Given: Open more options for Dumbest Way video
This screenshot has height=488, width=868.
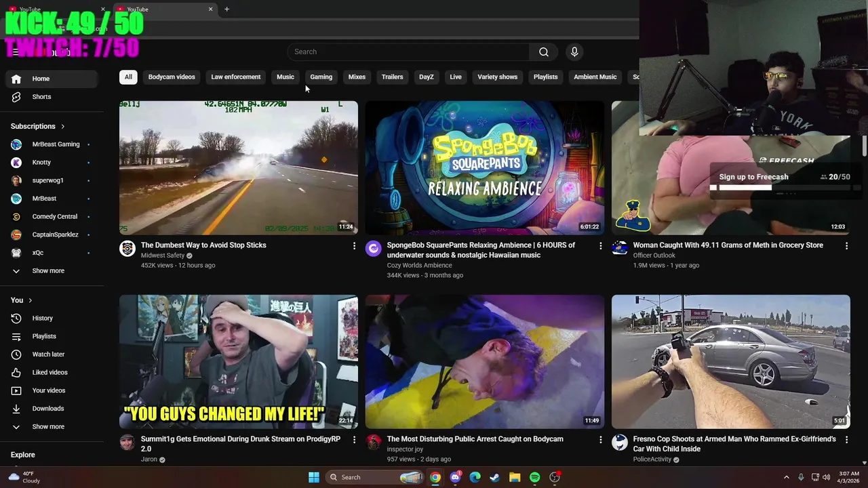Looking at the screenshot, I should [x=354, y=246].
